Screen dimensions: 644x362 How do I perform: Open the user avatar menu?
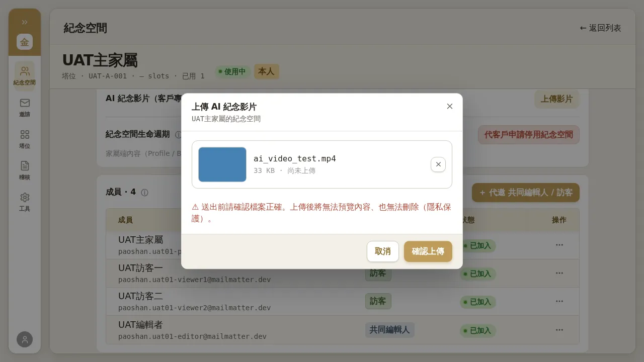[x=25, y=339]
